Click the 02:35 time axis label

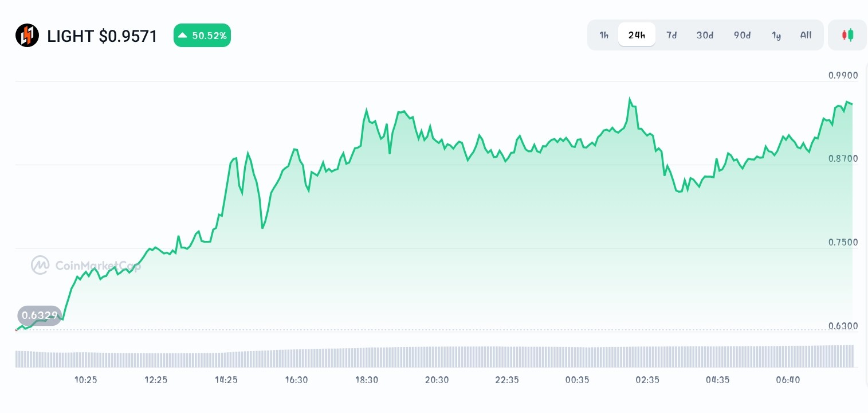[647, 380]
